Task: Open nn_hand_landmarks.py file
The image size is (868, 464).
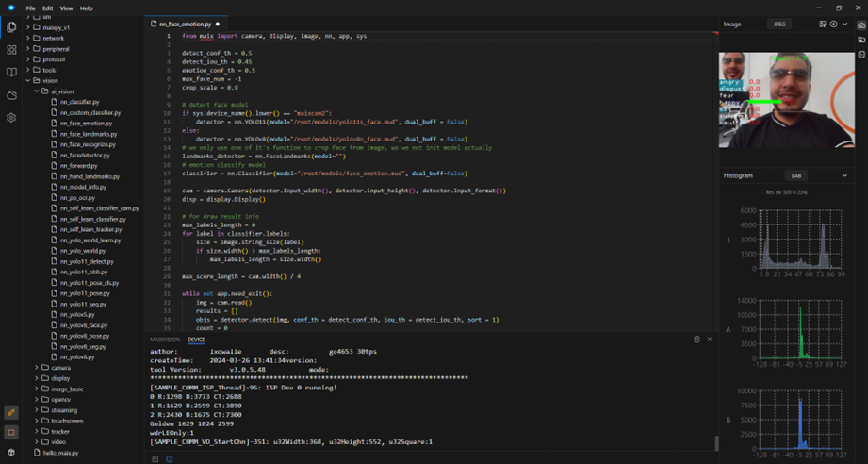Action: [x=90, y=176]
